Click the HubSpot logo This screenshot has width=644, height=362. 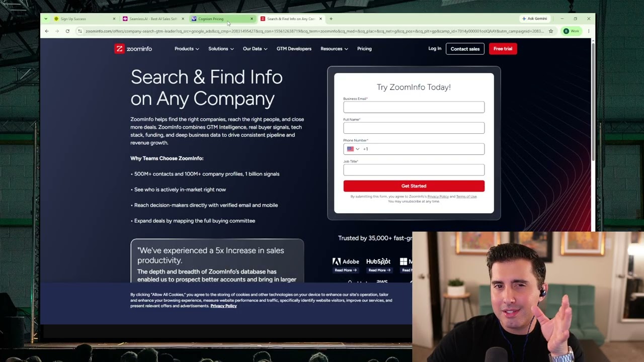pos(378,261)
